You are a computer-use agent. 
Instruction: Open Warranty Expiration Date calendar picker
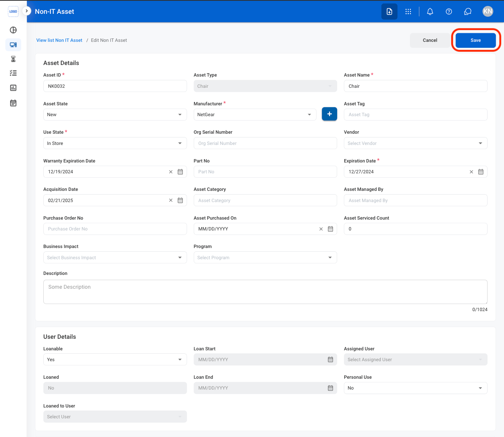[180, 172]
